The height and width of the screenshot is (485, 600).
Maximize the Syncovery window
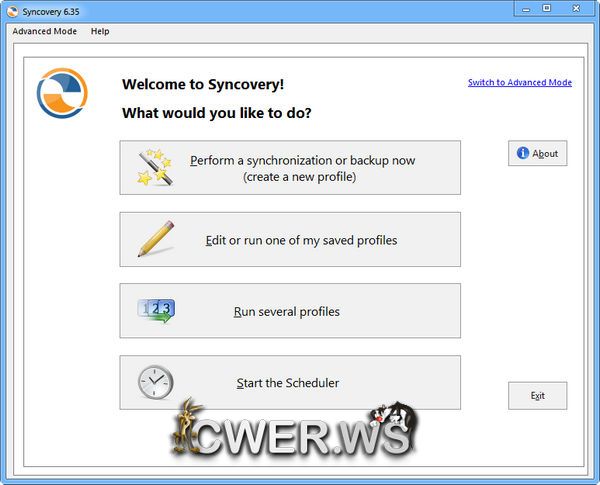click(546, 8)
